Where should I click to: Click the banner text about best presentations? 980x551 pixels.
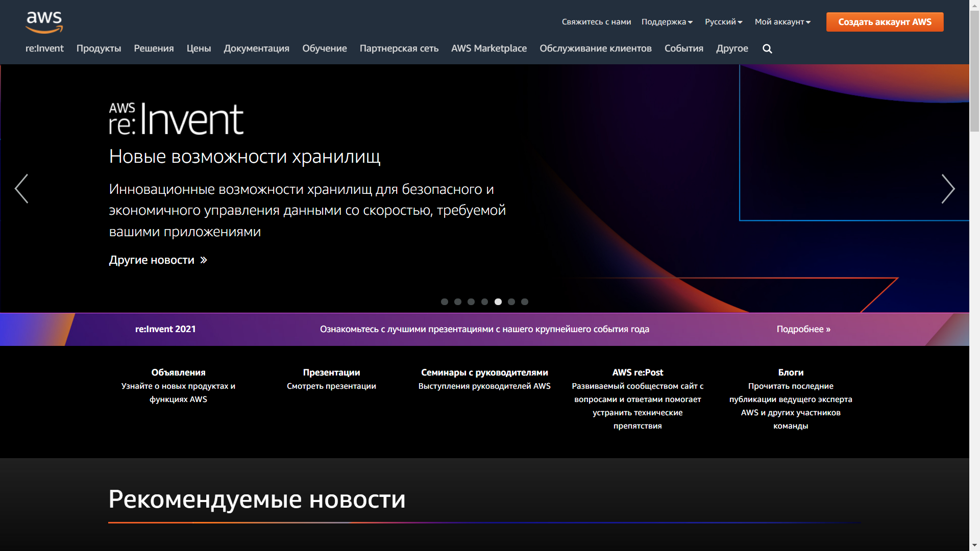(x=484, y=329)
